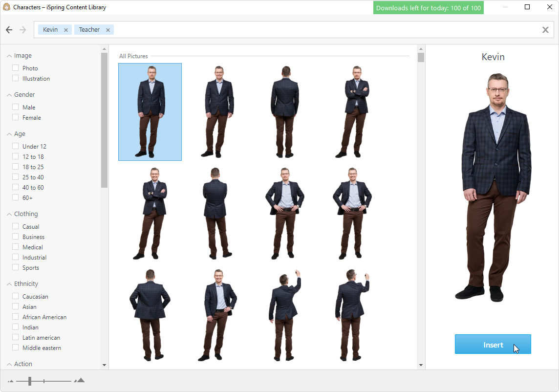The height and width of the screenshot is (392, 559).
Task: Check the Indian ethnicity filter
Action: coord(15,327)
